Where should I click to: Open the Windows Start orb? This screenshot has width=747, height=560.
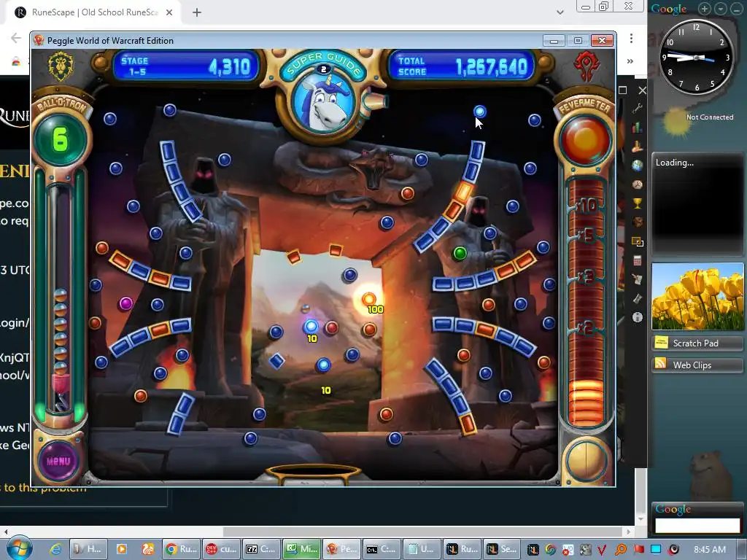[x=20, y=548]
